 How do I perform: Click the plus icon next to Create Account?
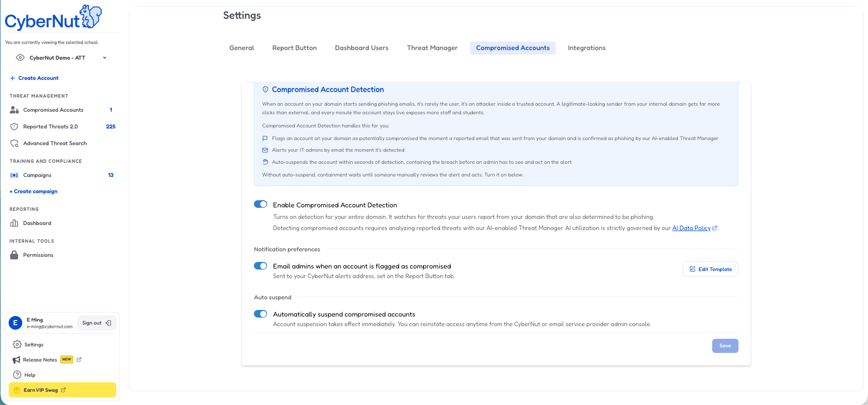(13, 78)
